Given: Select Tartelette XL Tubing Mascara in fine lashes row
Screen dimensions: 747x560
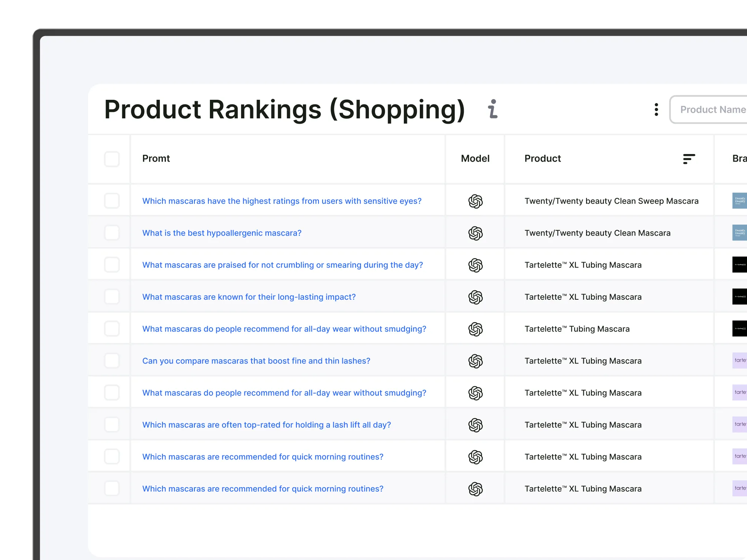Looking at the screenshot, I should pyautogui.click(x=583, y=361).
